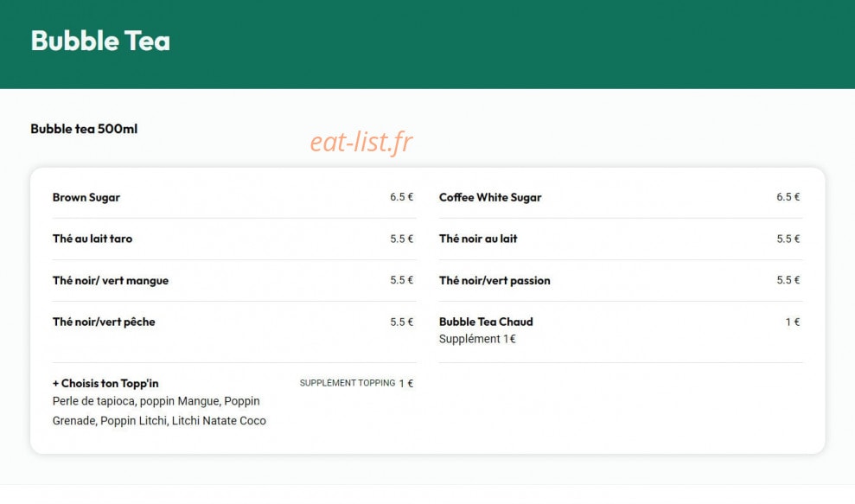The width and height of the screenshot is (855, 504).
Task: Click the "SUPPLEMENT TOPPING" label
Action: click(x=348, y=384)
